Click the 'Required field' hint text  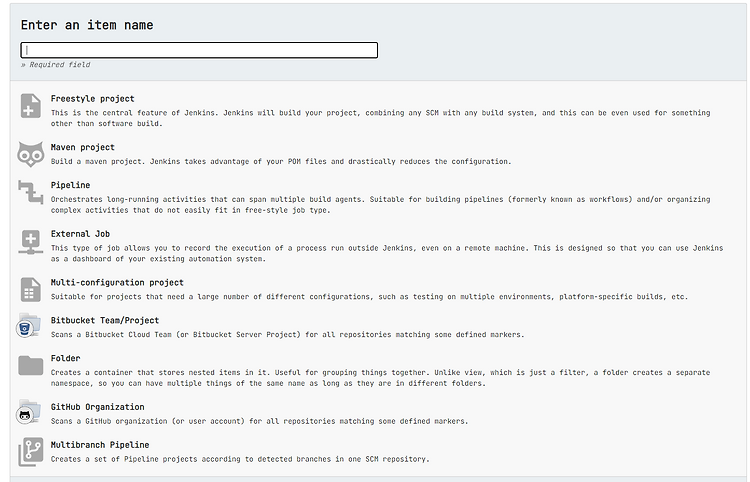55,65
